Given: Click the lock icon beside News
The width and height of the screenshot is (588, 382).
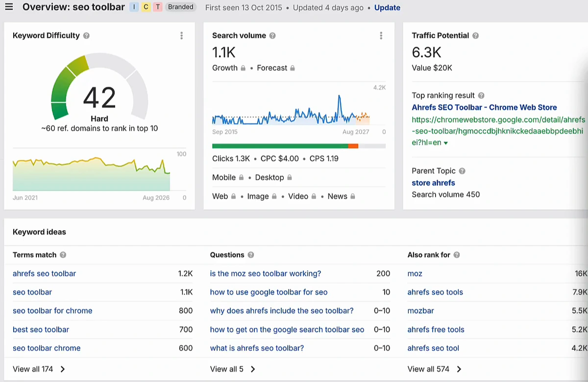Looking at the screenshot, I should click(x=352, y=196).
